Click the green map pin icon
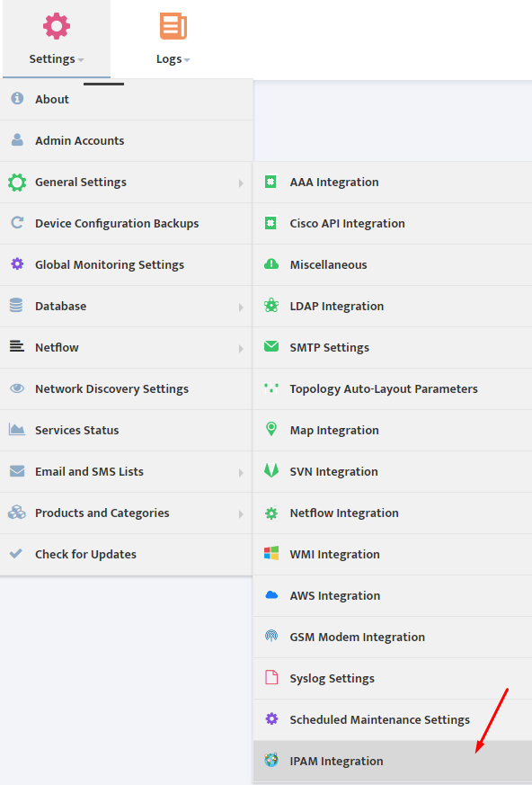 click(x=271, y=429)
